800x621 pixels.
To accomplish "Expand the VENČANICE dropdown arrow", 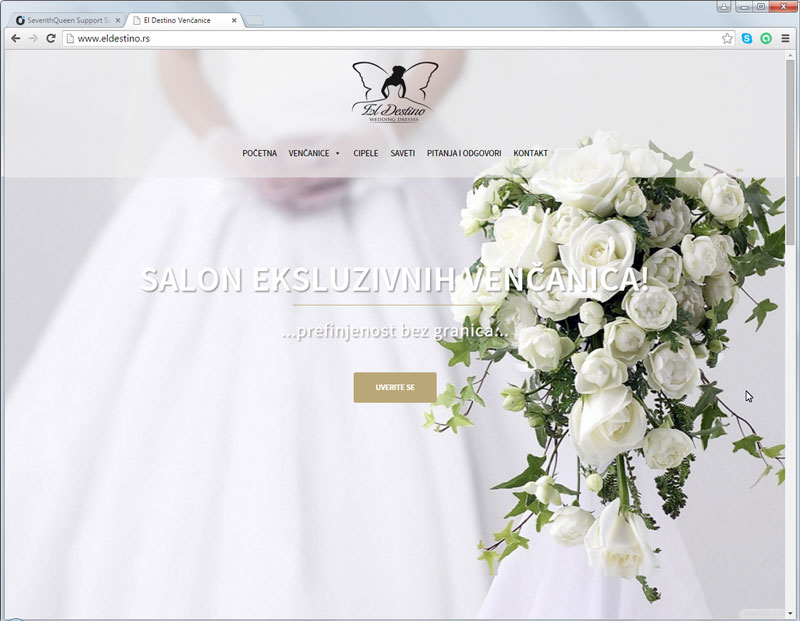I will (337, 154).
